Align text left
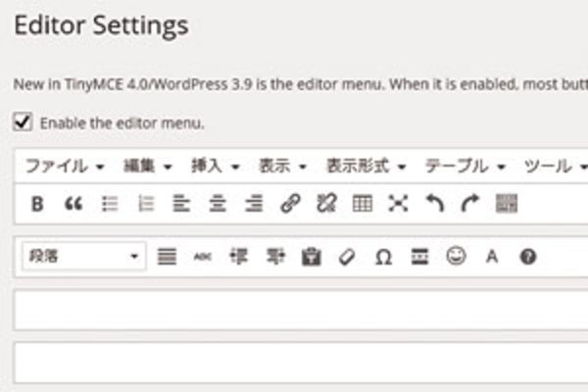588x392 pixels. [181, 204]
